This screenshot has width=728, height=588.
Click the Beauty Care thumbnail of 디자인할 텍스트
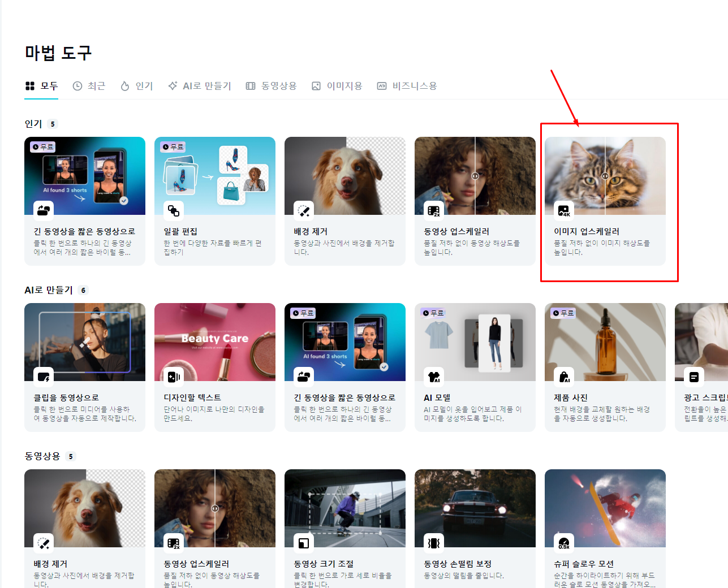point(215,342)
